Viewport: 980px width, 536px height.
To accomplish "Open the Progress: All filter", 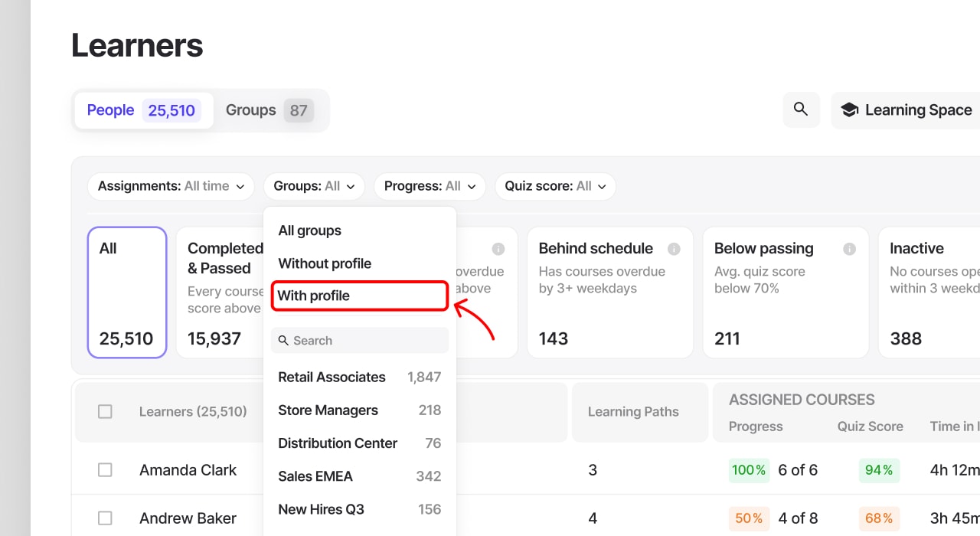I will click(430, 186).
